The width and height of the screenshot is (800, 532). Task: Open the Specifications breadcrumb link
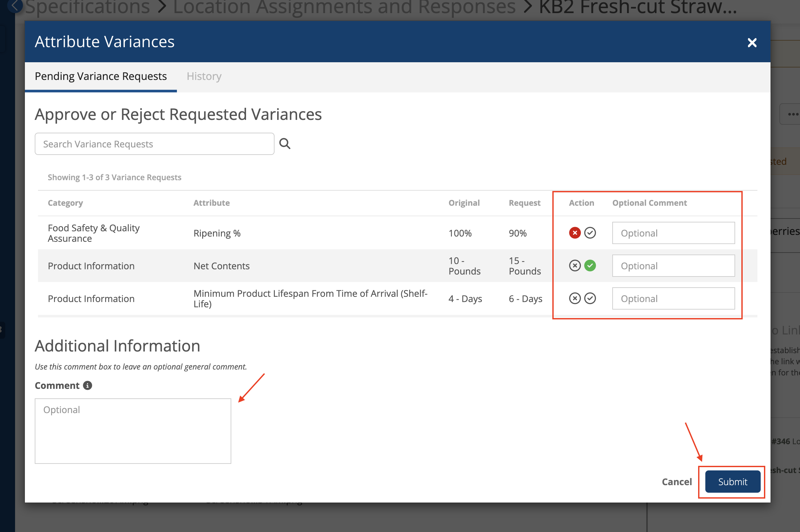click(x=87, y=6)
